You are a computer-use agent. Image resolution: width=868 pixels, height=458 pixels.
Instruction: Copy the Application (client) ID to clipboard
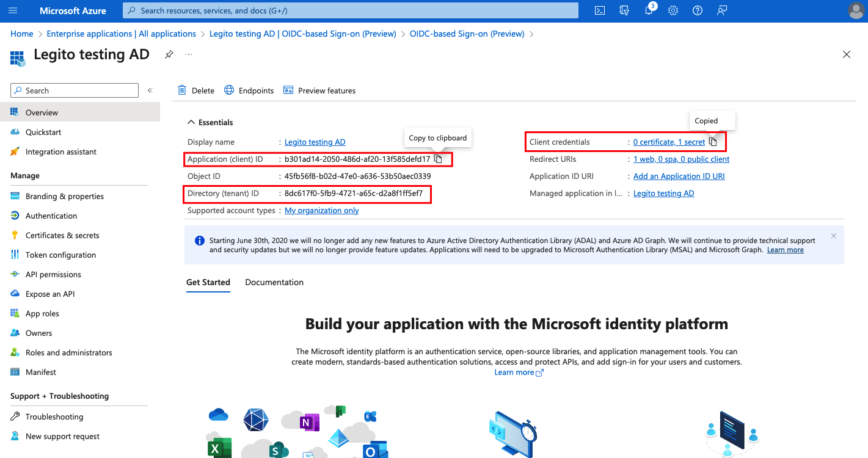coord(438,159)
